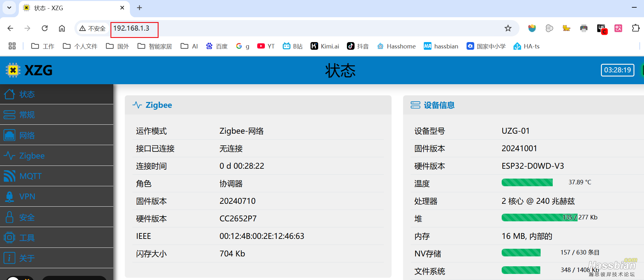Click the printer extension icon
Image resolution: width=644 pixels, height=280 pixels.
(x=584, y=28)
